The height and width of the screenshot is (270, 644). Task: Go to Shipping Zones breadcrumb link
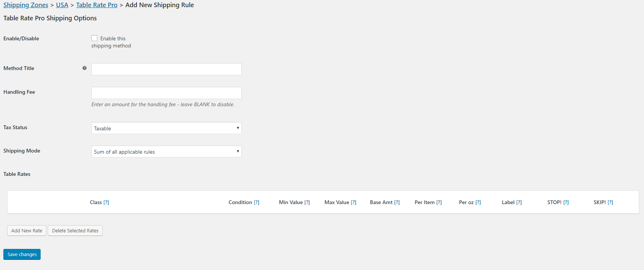26,5
